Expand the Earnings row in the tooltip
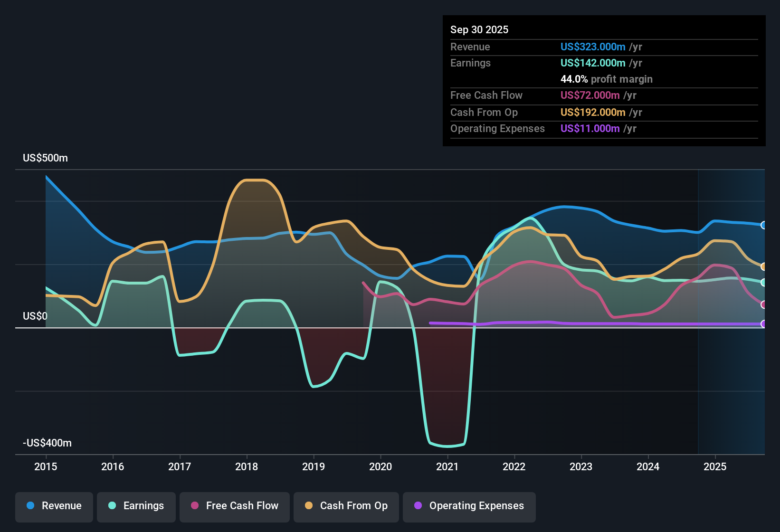Screen dimensions: 780x532 [470, 63]
